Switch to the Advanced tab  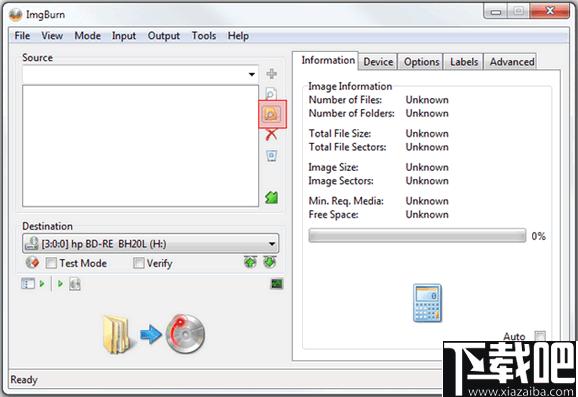pos(512,62)
